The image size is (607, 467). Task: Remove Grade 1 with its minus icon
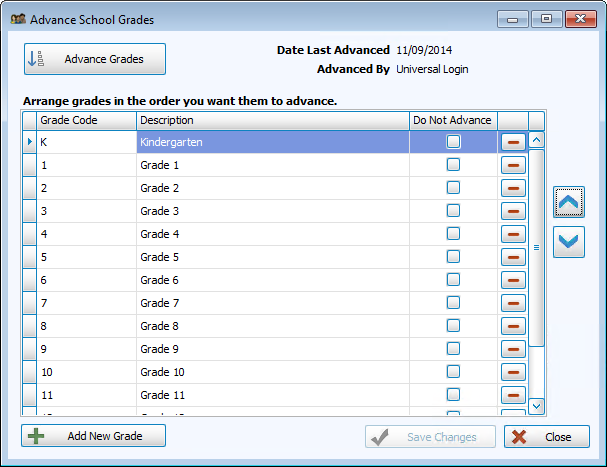512,165
